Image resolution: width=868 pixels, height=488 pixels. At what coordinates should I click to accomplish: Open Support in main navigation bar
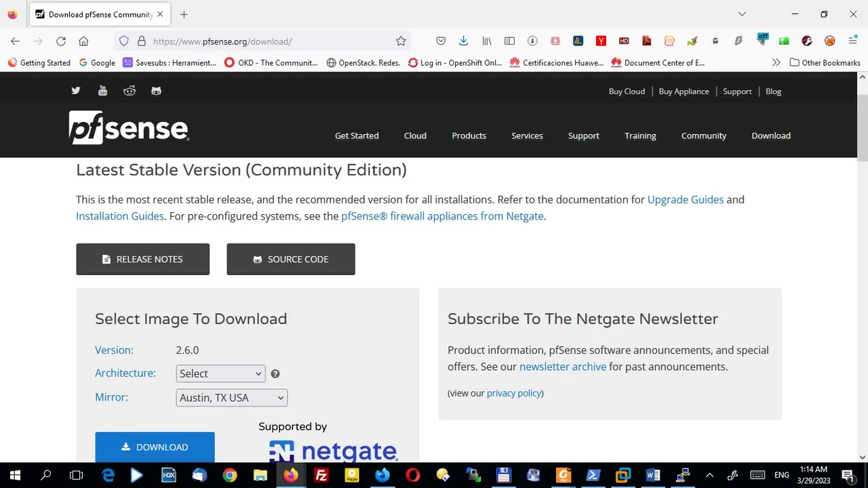[584, 136]
